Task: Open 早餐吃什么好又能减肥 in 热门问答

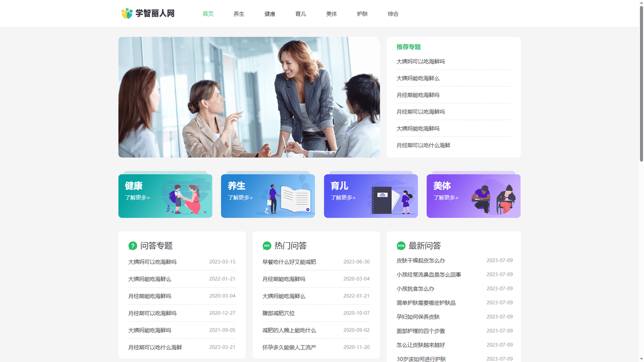Action: pos(289,262)
